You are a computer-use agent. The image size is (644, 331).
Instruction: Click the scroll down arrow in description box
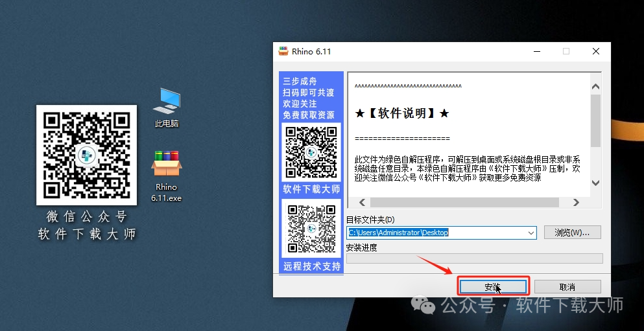[x=596, y=183]
